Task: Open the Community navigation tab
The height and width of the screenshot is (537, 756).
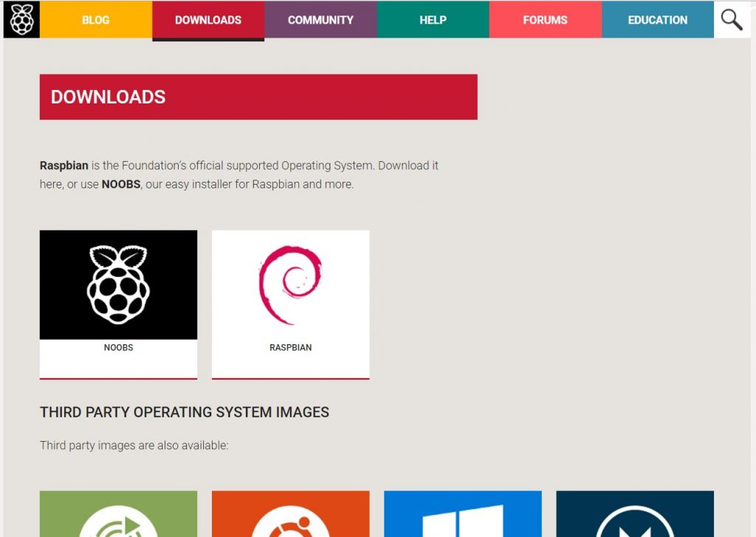Action: tap(320, 20)
